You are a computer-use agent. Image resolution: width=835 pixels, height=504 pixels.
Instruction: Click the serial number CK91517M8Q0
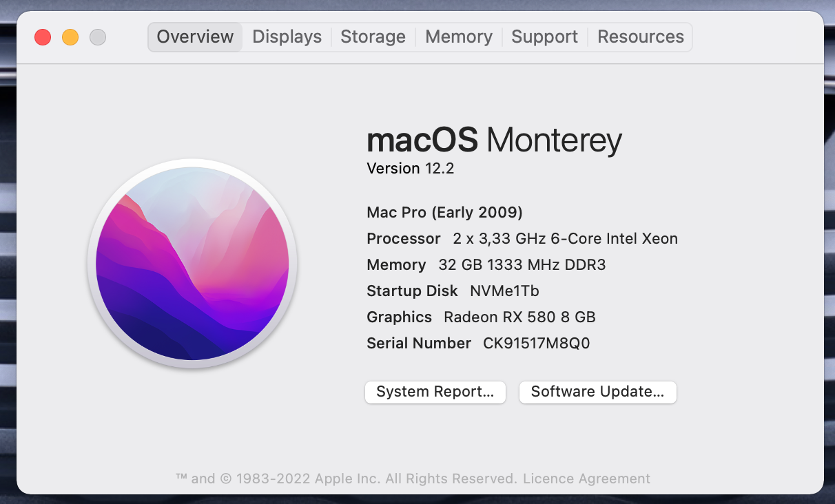537,343
